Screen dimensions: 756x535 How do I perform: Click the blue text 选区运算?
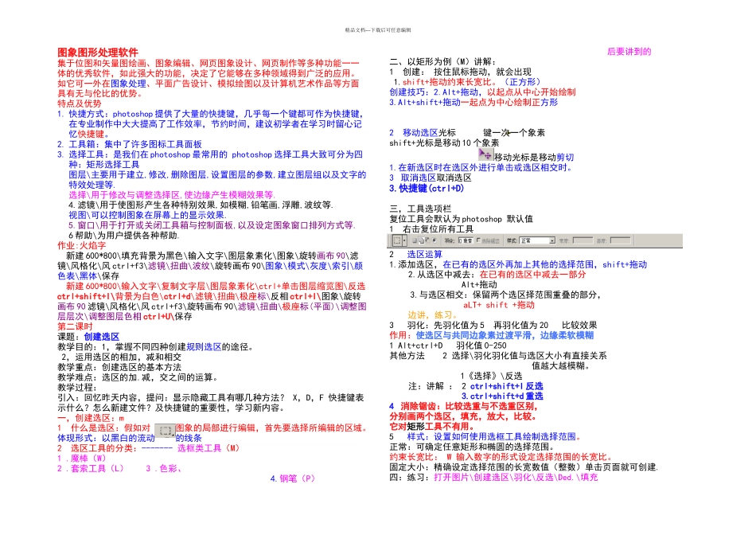[x=425, y=254]
